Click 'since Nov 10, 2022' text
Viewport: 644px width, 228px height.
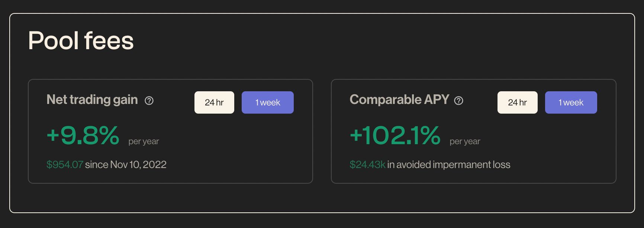point(126,165)
